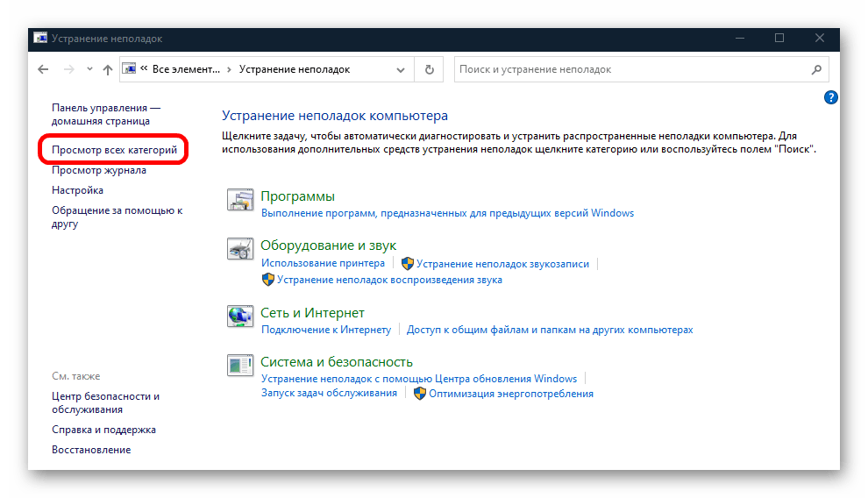The image size is (868, 498).
Task: Run Выполнение программ для предыдущих версий Windows
Action: [447, 213]
